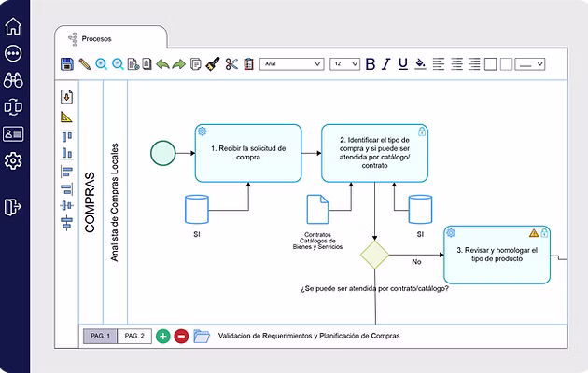Viewport: 588px width, 373px height.
Task: Toggle italic text formatting
Action: coord(386,64)
